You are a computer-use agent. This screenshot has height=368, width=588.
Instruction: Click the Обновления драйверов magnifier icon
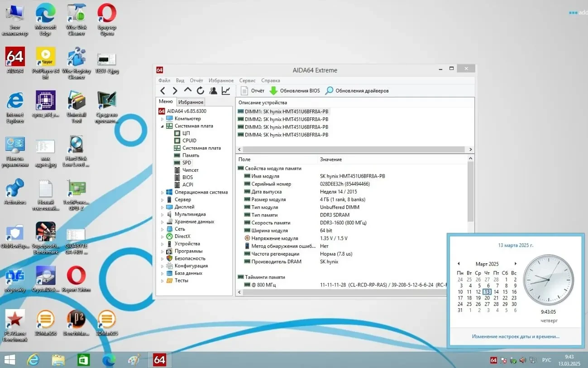328,90
